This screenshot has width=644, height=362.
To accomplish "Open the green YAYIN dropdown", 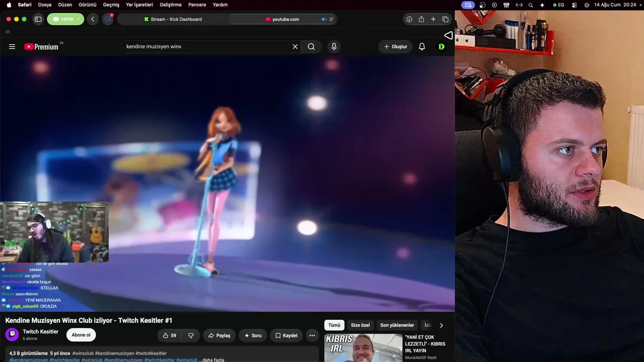I will (x=65, y=19).
